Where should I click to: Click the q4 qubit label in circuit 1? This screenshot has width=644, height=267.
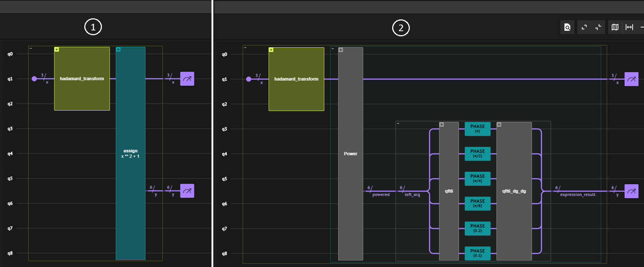pos(10,153)
